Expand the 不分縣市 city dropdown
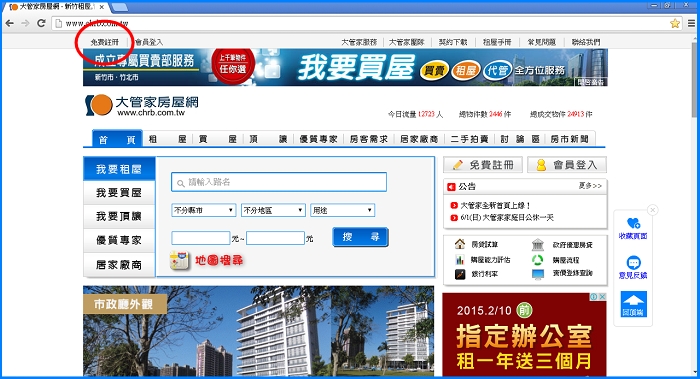The width and height of the screenshot is (700, 379). [204, 210]
